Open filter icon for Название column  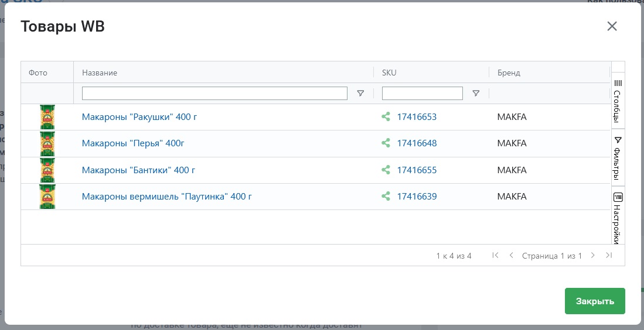pyautogui.click(x=360, y=94)
